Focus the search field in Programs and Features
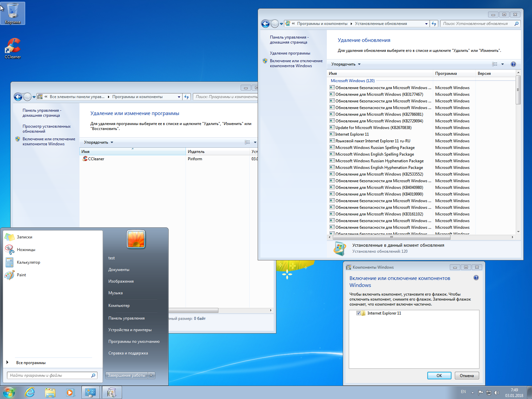The height and width of the screenshot is (399, 532). click(x=226, y=97)
